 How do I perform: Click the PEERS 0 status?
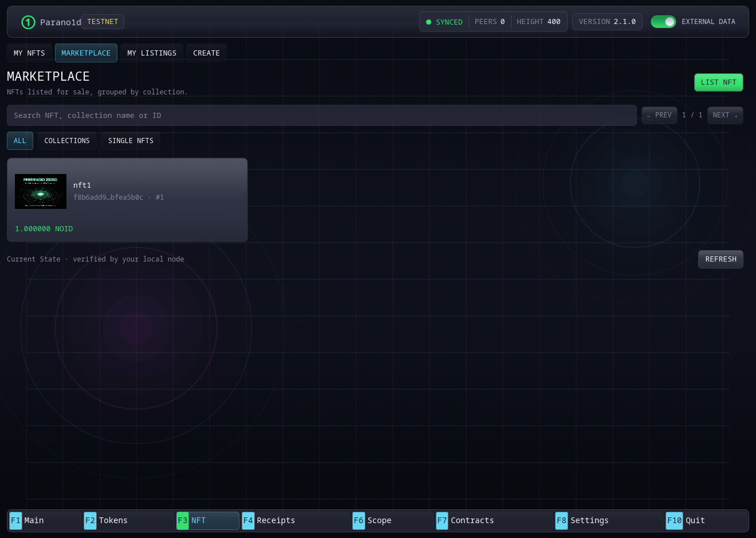(x=490, y=22)
